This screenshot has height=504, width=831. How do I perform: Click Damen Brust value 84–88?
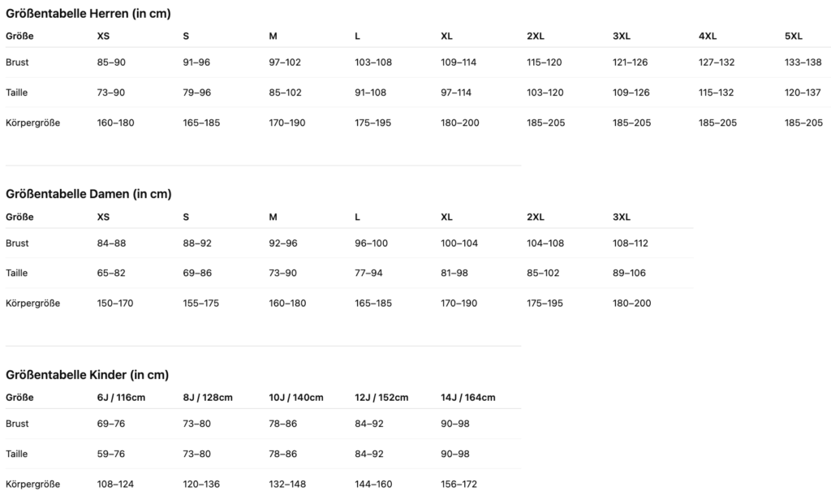(111, 243)
